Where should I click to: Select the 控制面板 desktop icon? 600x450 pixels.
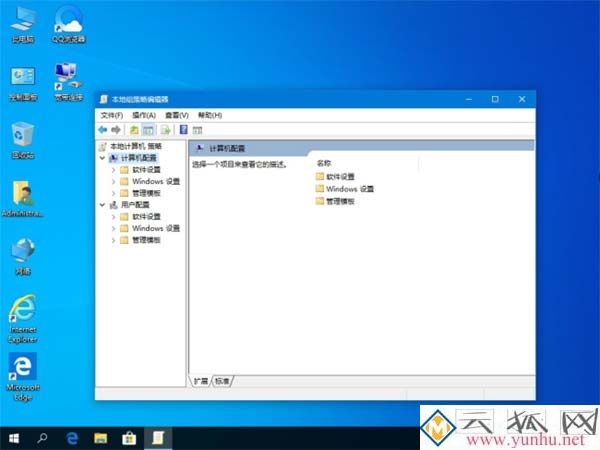pyautogui.click(x=23, y=83)
